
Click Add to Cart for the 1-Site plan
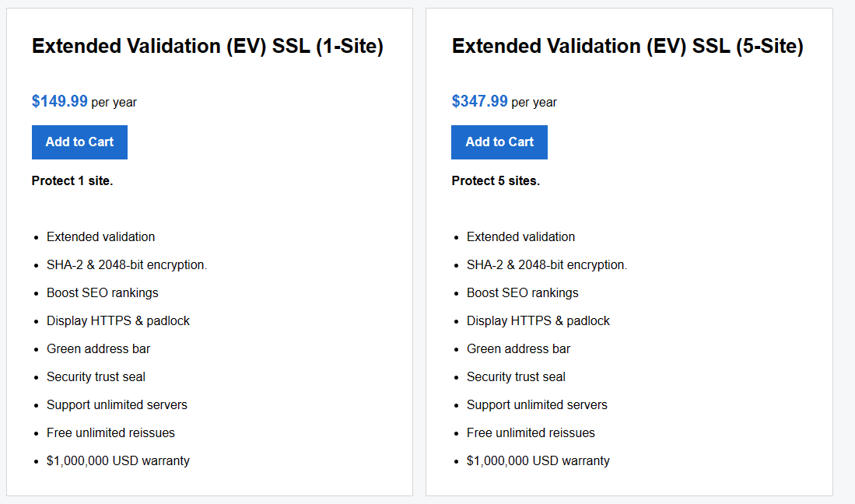tap(79, 142)
